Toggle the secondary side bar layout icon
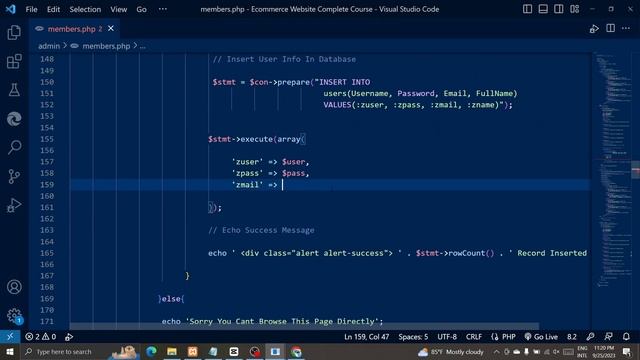640x360 pixels. 559,9
